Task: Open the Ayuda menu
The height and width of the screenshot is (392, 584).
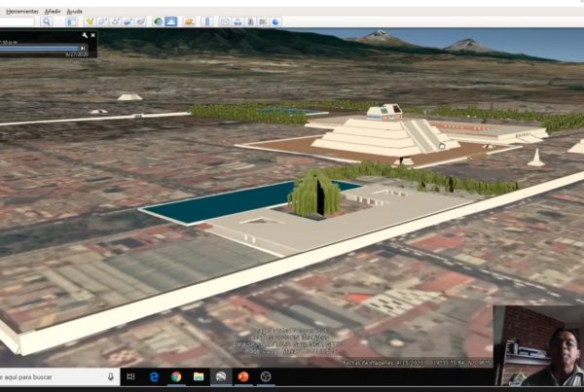Action: click(x=75, y=10)
